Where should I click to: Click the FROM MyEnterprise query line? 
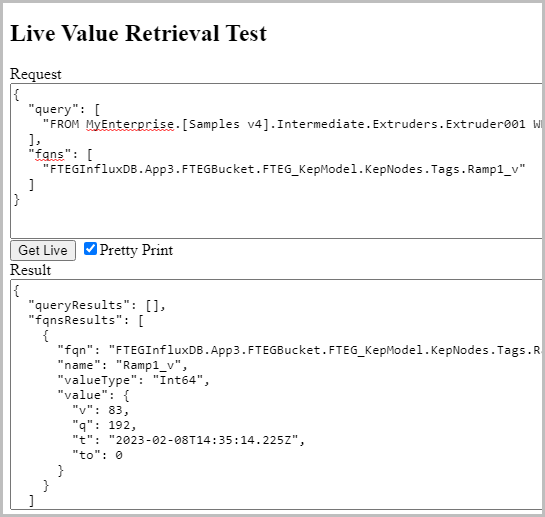pos(292,124)
